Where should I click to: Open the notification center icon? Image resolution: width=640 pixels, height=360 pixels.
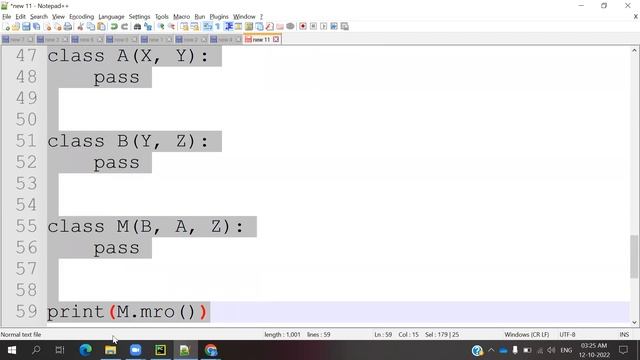[x=623, y=350]
